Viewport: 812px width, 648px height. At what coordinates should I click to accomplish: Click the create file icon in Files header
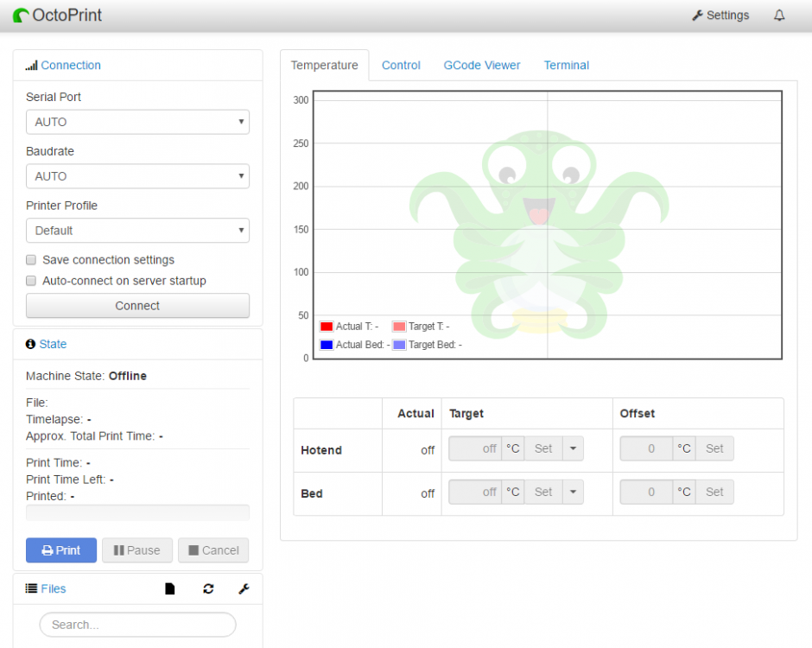170,588
